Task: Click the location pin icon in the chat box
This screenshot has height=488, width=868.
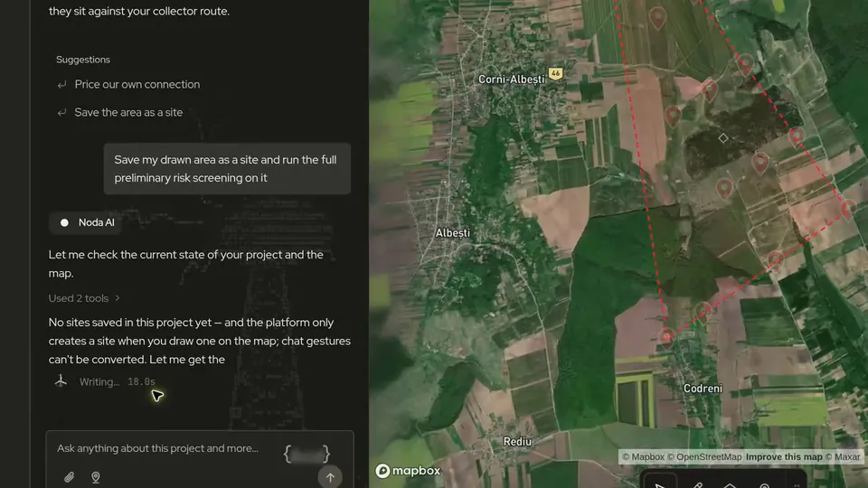Action: pos(95,477)
